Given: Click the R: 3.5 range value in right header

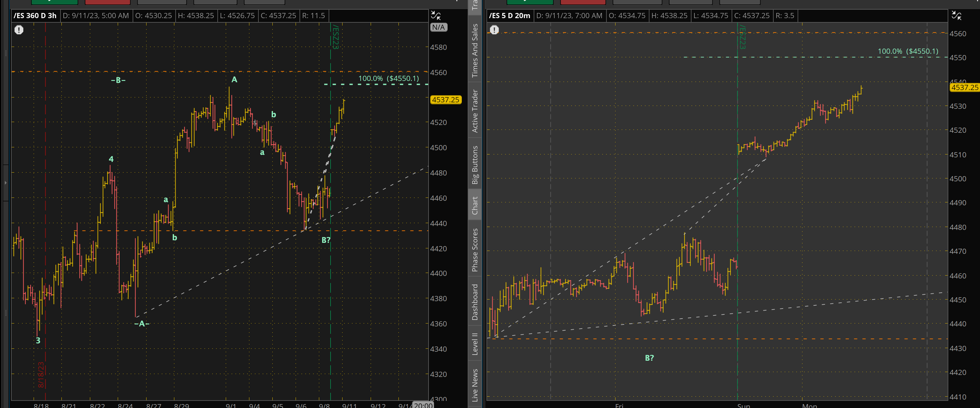Looking at the screenshot, I should [785, 16].
